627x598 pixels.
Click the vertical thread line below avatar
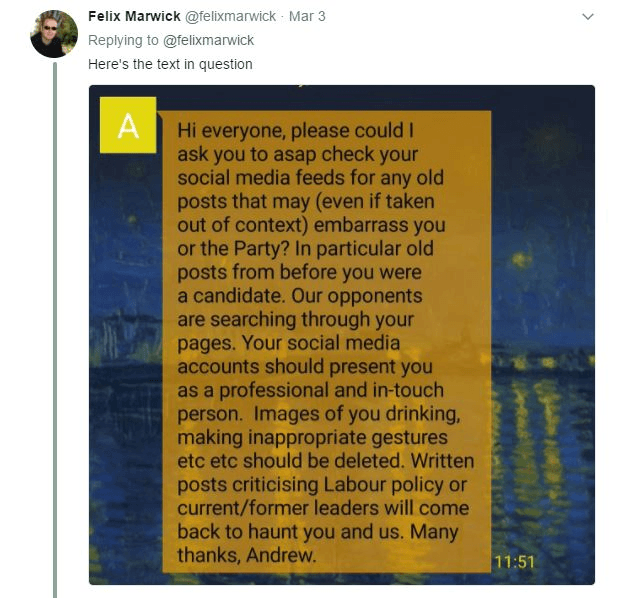[54, 330]
